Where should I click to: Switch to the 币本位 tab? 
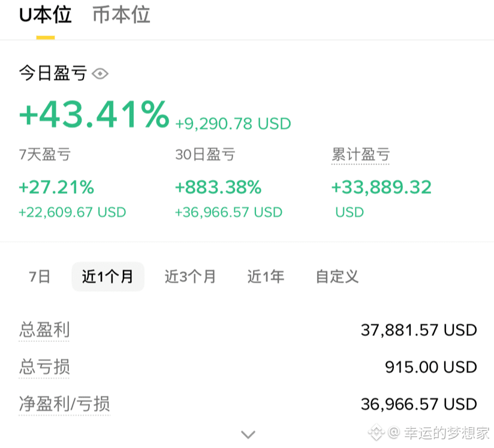click(121, 15)
